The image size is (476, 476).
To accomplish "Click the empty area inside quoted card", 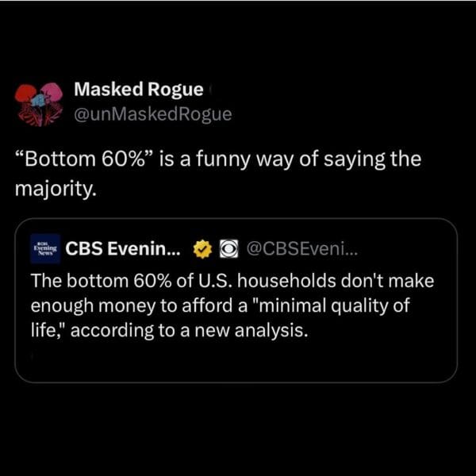I will [236, 359].
